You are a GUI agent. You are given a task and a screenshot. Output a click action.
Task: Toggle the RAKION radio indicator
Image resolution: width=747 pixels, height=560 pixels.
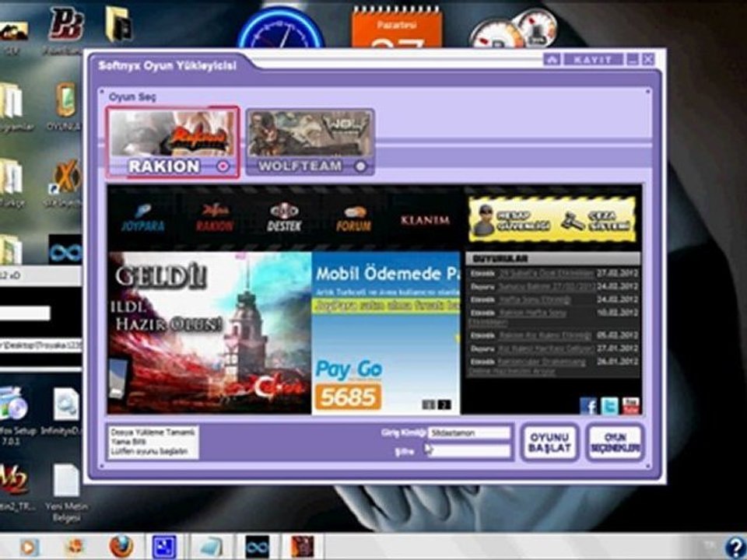(x=223, y=166)
